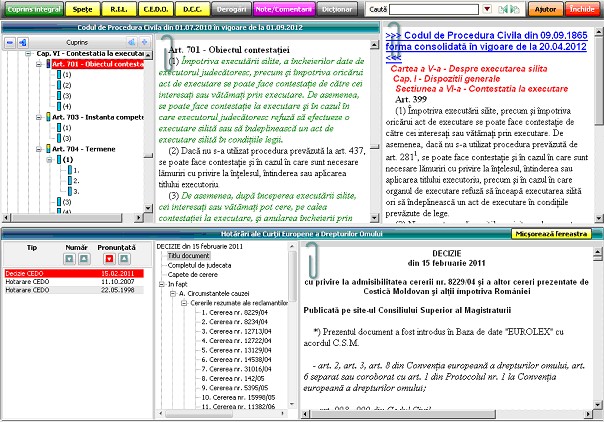Screen dimensions: 604x422
Task: Click Cuprins horizontal scrollbar right arrow
Action: point(139,218)
